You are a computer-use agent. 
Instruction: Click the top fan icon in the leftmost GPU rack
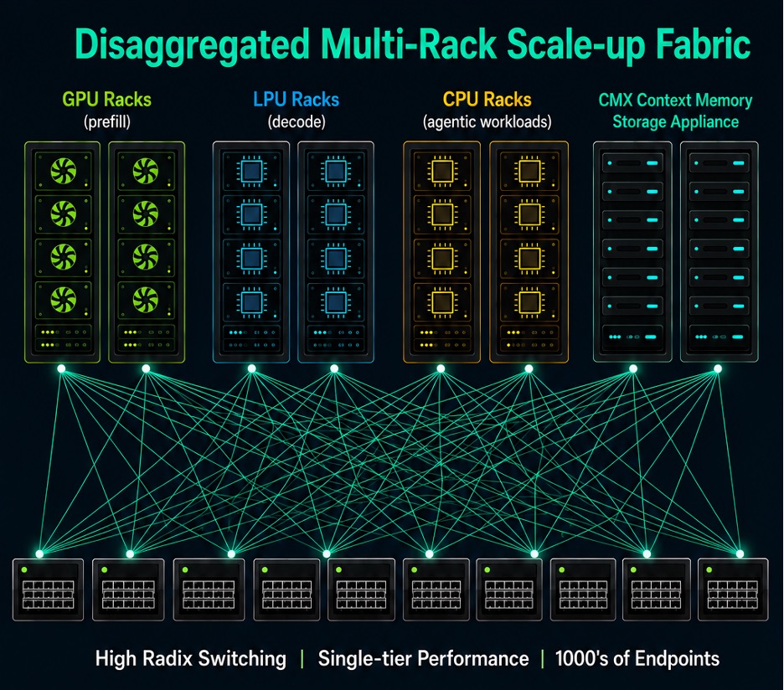coord(63,171)
